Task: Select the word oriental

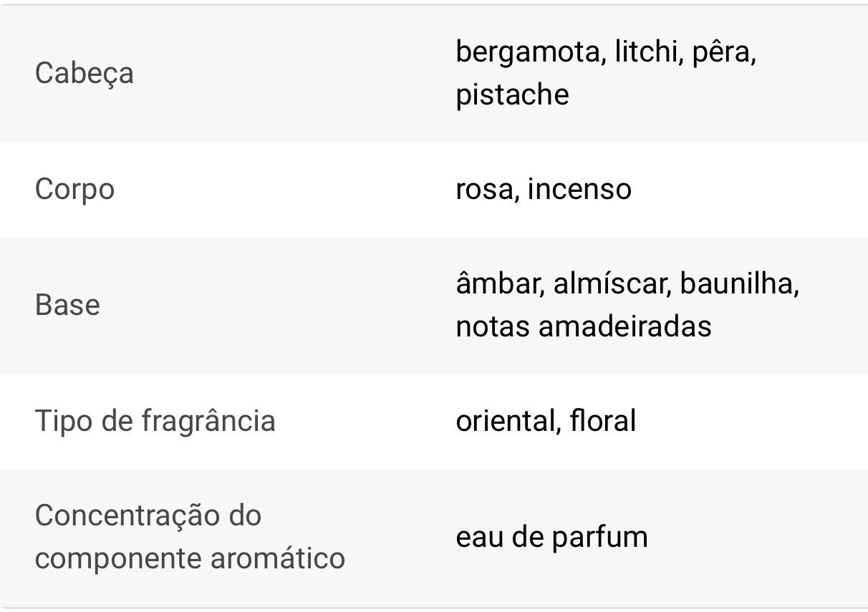Action: (x=506, y=420)
